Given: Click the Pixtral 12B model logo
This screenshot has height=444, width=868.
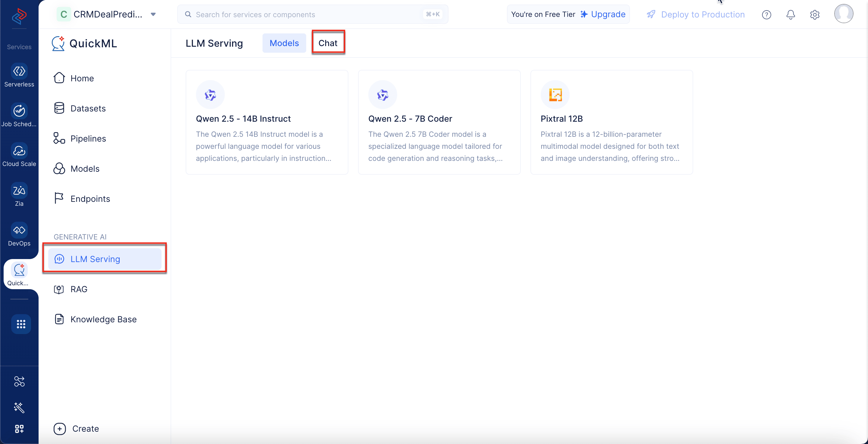Looking at the screenshot, I should [555, 95].
